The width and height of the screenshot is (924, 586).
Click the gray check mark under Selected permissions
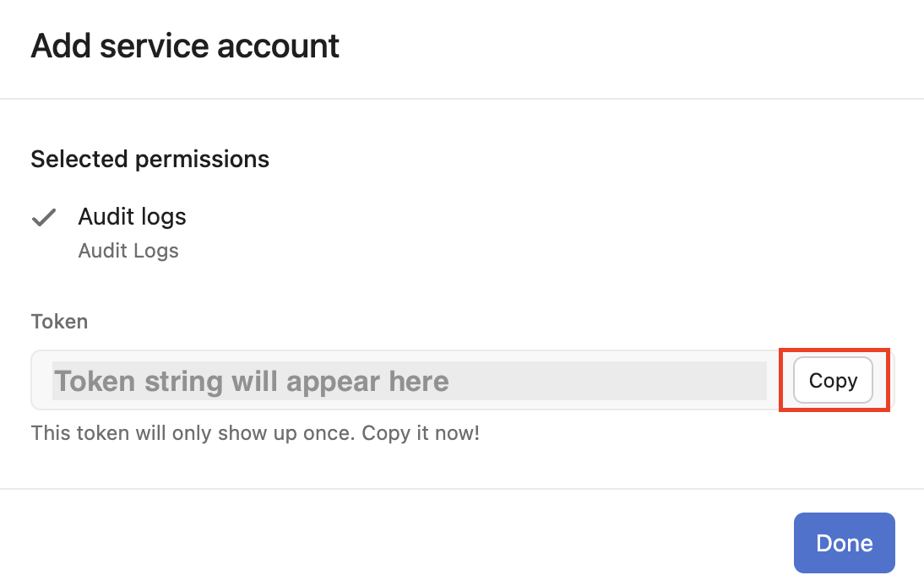pyautogui.click(x=44, y=218)
